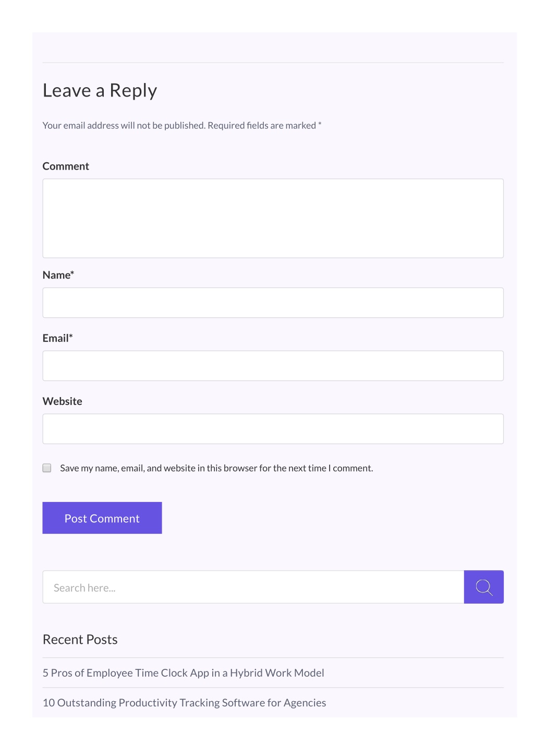
Task: Open '5 Pros of Employee Time Clock App' post
Action: click(x=184, y=673)
